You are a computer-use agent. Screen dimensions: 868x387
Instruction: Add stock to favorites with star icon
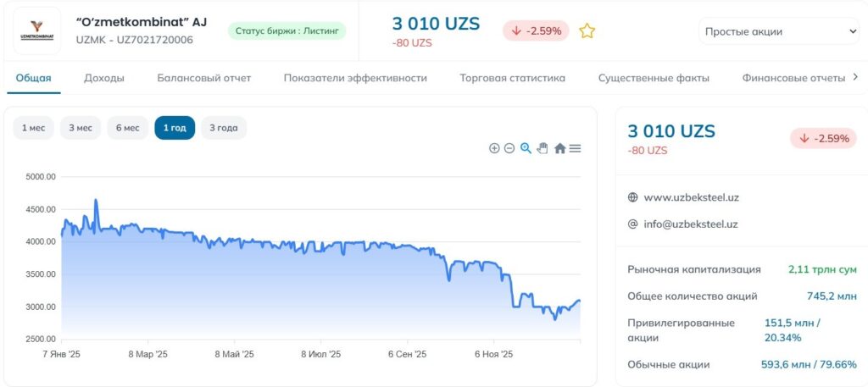click(587, 31)
